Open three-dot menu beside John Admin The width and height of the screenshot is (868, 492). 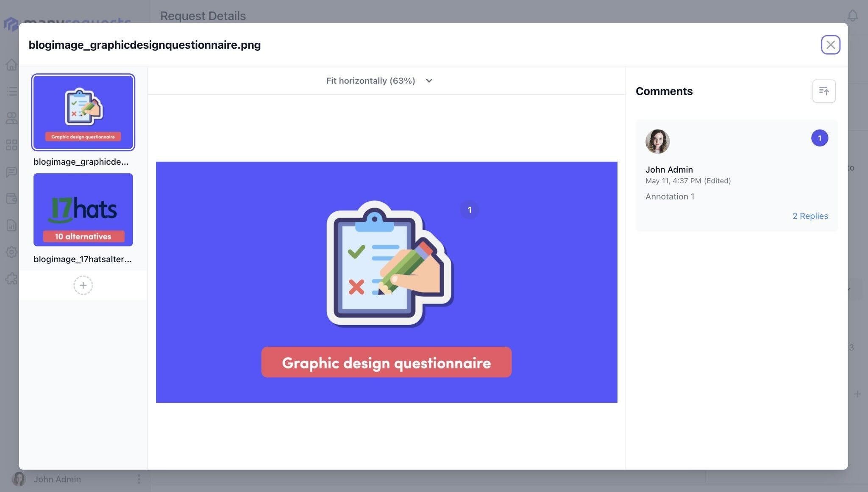point(139,479)
